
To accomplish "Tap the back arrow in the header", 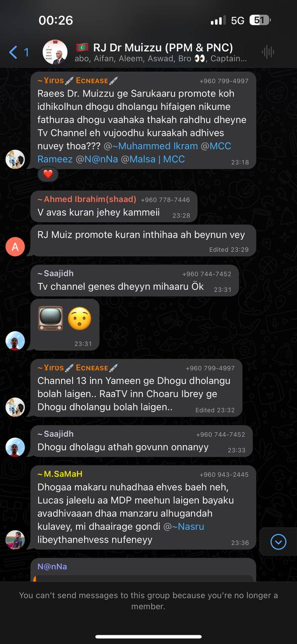I will point(14,52).
